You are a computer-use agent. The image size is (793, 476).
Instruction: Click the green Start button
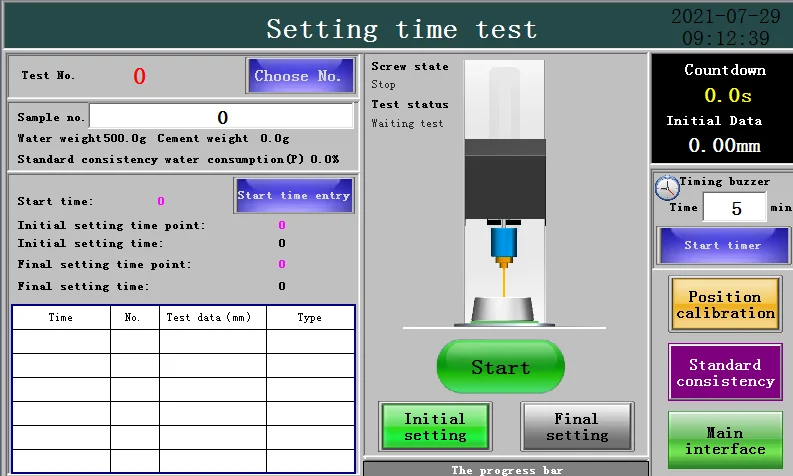pyautogui.click(x=501, y=367)
